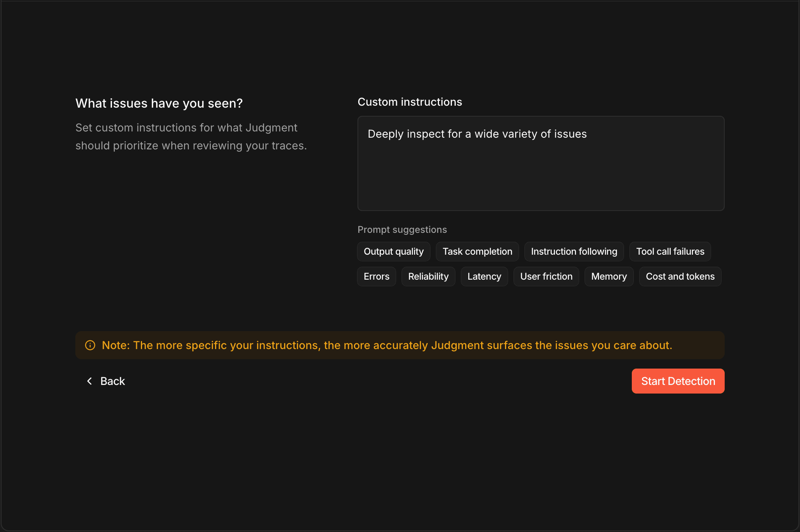Go back with the Back button
Viewport: 800px width, 532px height.
click(105, 381)
